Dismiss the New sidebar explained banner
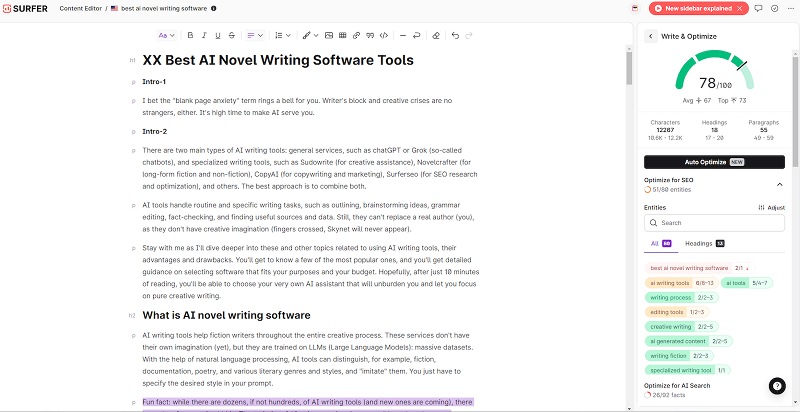Screen dimensions: 800x412 click(x=740, y=9)
